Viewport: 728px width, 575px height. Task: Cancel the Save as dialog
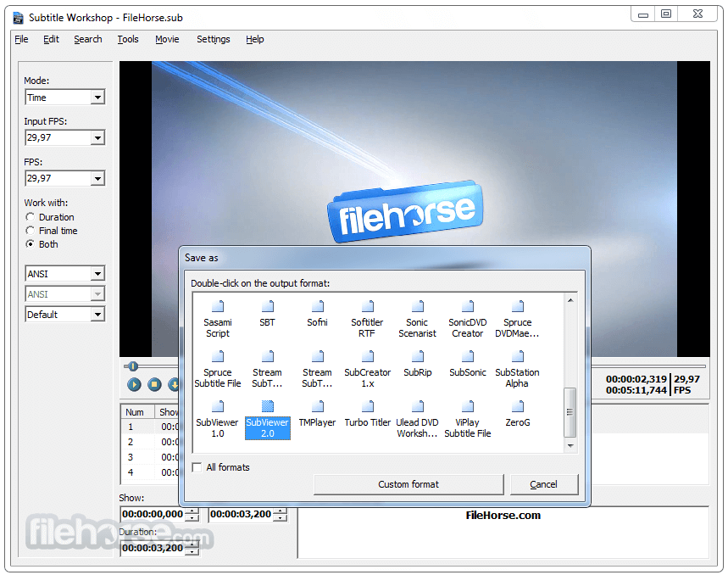tap(544, 484)
